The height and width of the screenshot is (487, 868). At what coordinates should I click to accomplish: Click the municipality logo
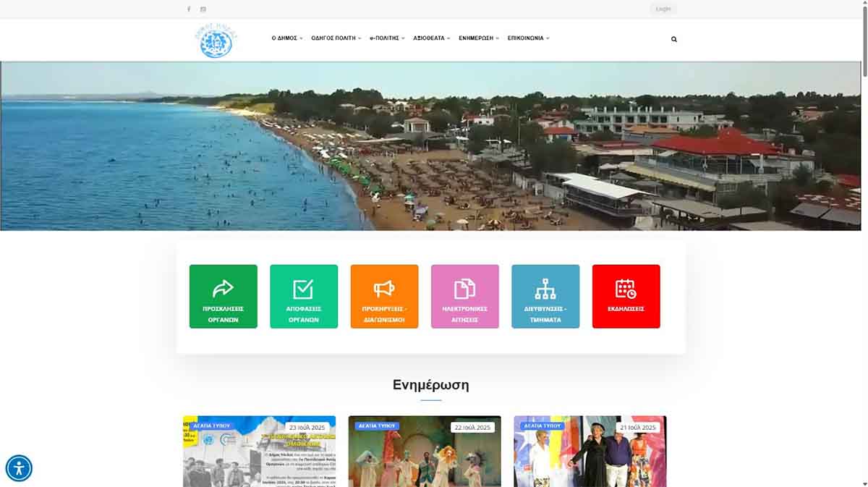pos(216,41)
